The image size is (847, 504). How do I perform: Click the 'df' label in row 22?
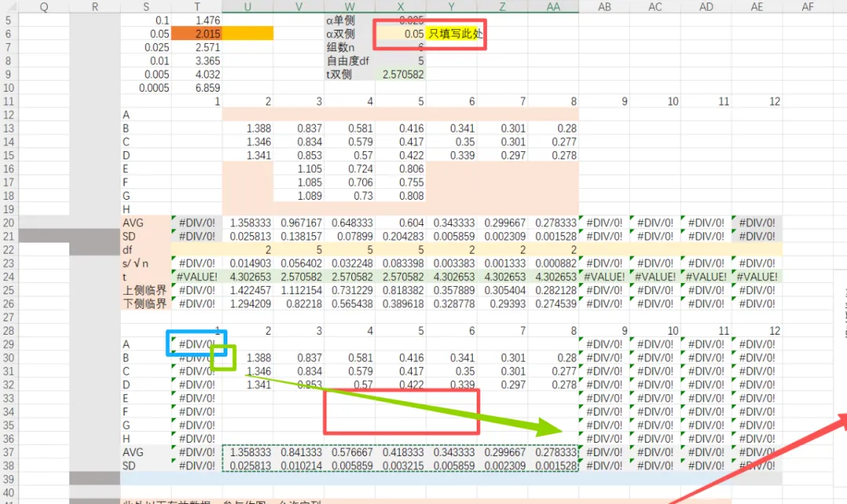146,250
